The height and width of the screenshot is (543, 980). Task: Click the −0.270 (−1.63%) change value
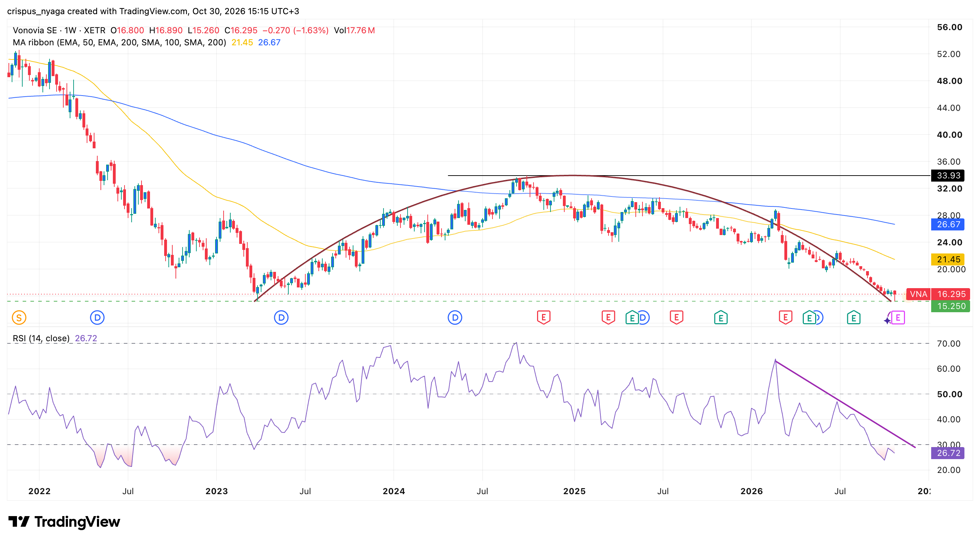click(x=295, y=30)
